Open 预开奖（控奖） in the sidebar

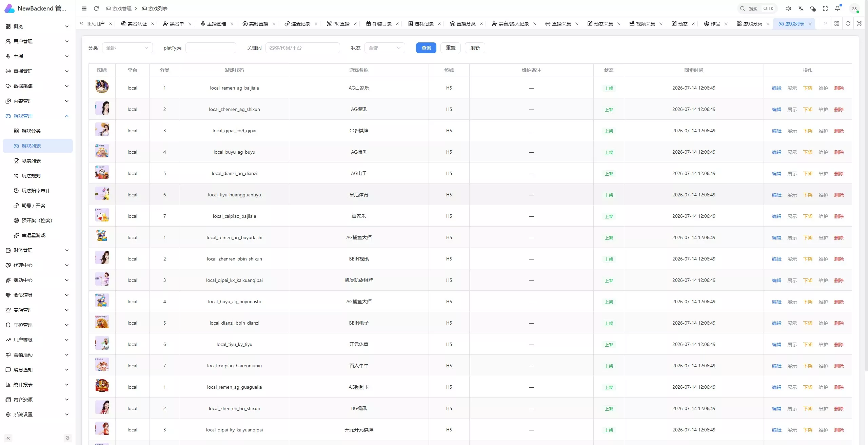click(38, 220)
